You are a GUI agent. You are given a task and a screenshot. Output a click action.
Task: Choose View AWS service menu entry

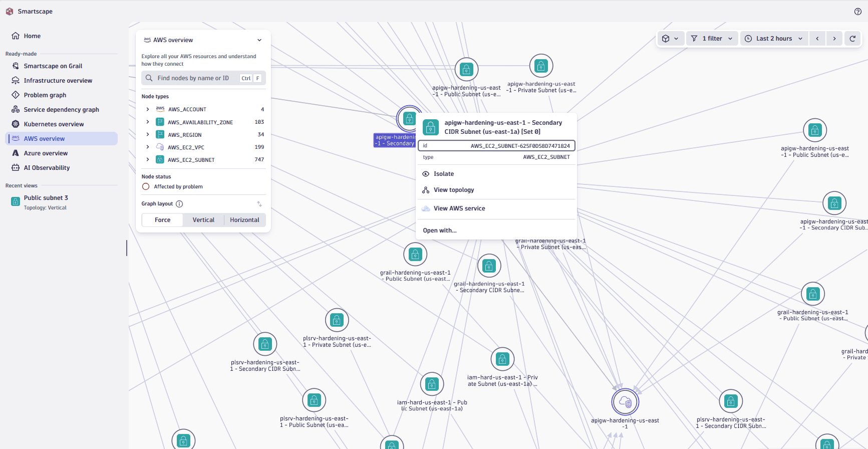(x=496, y=208)
